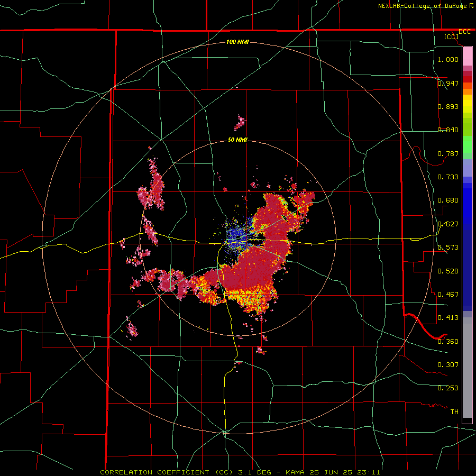
Task: Click the 0.307 scale value
Action: (x=448, y=364)
